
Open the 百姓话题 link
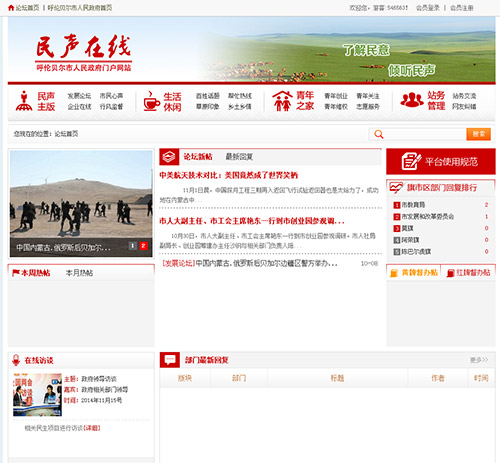(207, 96)
